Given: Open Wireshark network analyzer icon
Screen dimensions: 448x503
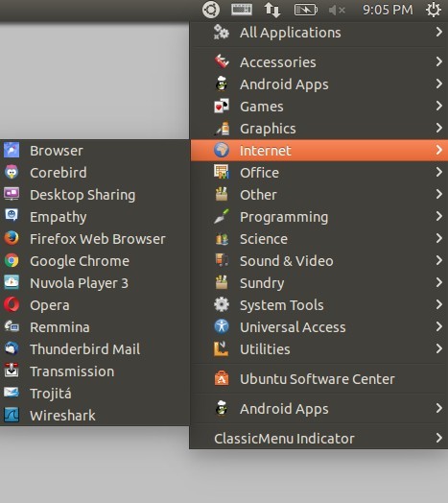Looking at the screenshot, I should click(x=12, y=415).
